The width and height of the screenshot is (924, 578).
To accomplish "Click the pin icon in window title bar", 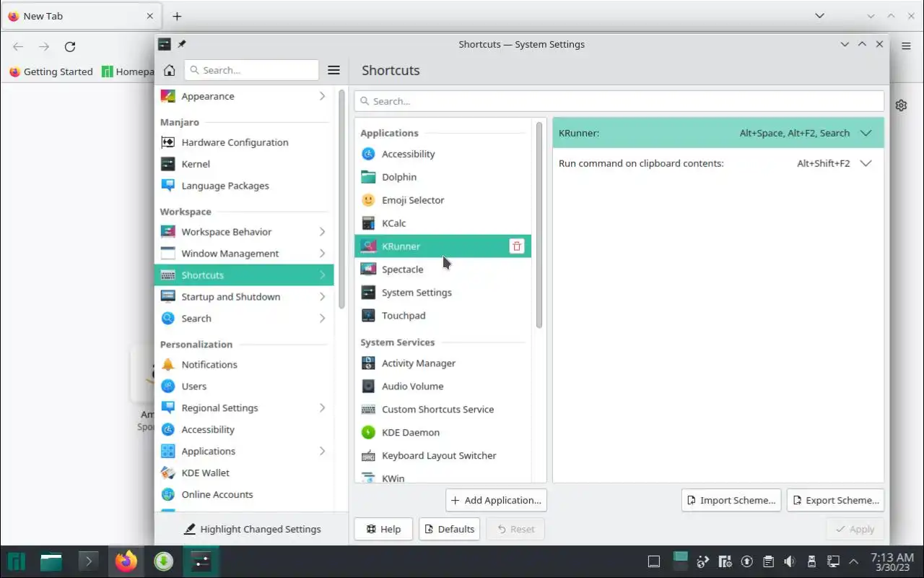I will point(182,44).
